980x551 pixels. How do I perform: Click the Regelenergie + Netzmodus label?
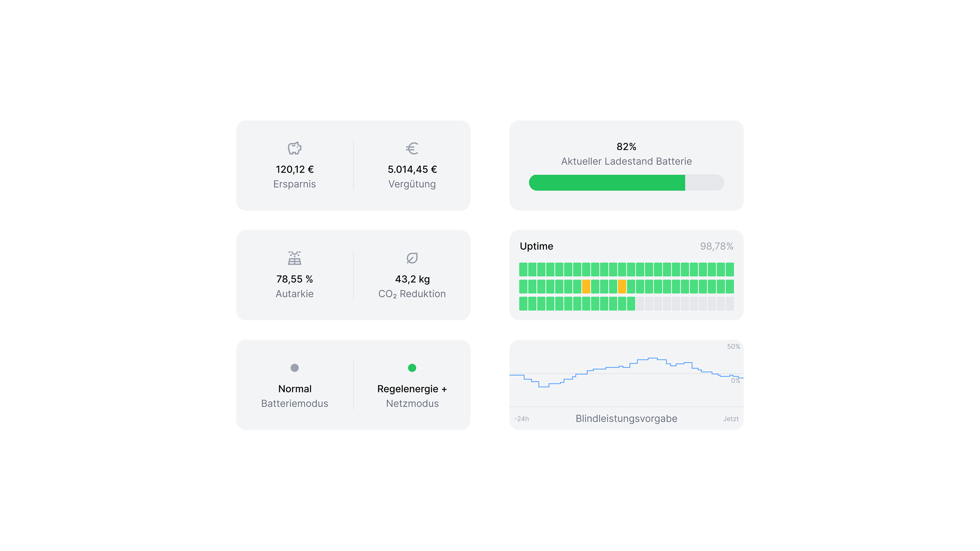pos(412,389)
